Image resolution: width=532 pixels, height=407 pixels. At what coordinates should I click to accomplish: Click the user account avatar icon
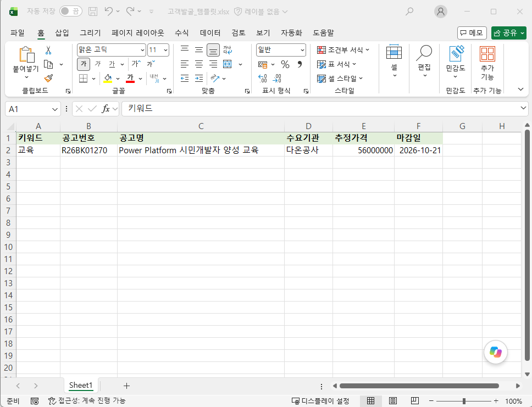(x=440, y=12)
